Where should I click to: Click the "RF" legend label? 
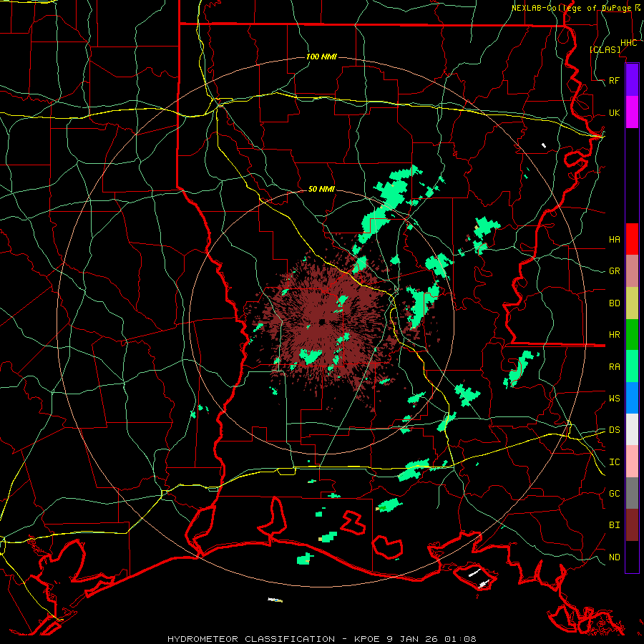click(615, 80)
